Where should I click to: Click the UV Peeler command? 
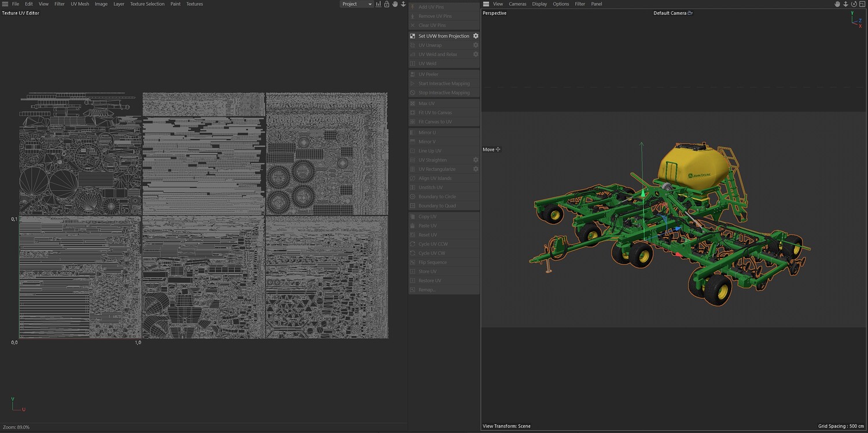coord(444,74)
